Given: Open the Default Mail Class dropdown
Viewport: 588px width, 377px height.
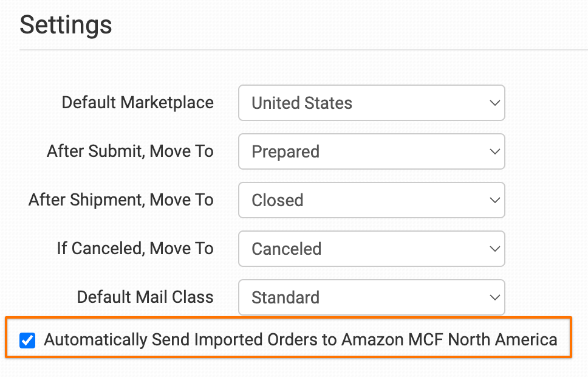Looking at the screenshot, I should [x=371, y=297].
